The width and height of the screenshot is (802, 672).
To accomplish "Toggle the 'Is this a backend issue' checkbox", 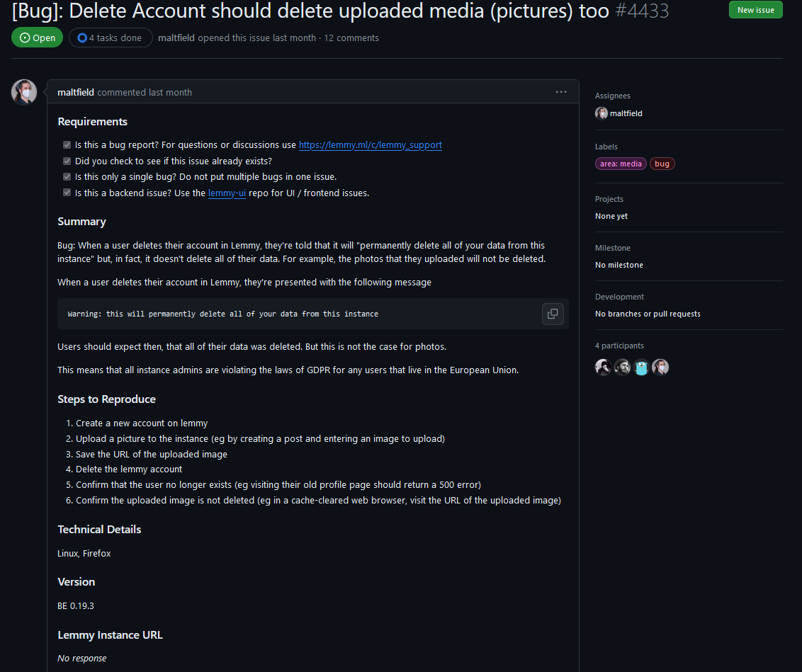I will pos(67,193).
